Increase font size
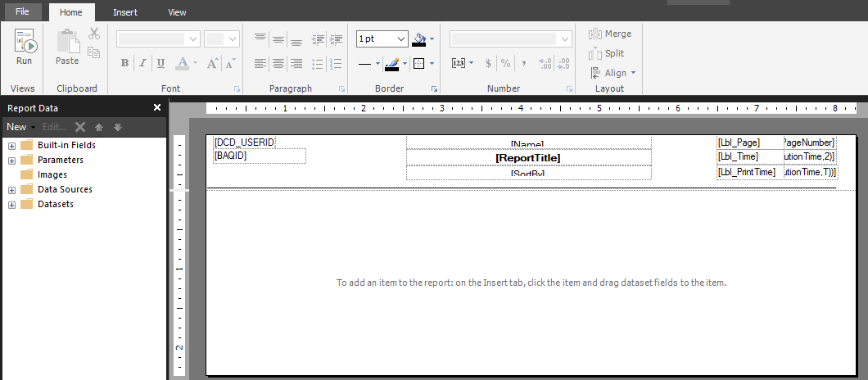Screen dimensions: 868x380 tap(213, 63)
